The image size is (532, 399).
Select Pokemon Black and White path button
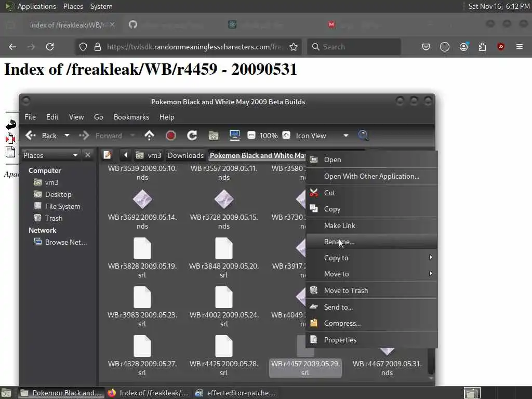tap(257, 155)
